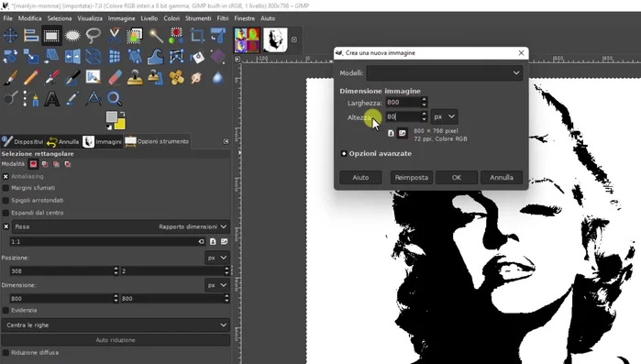Select the Flip tool
This screenshot has height=364, width=641.
(72, 56)
